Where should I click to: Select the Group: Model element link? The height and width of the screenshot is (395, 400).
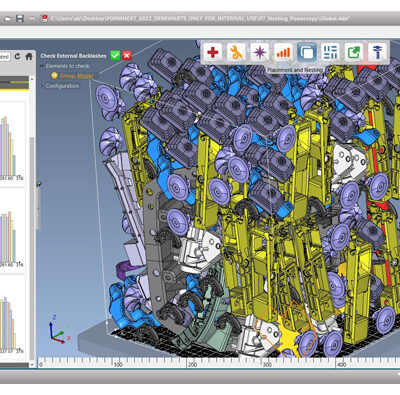[x=77, y=76]
